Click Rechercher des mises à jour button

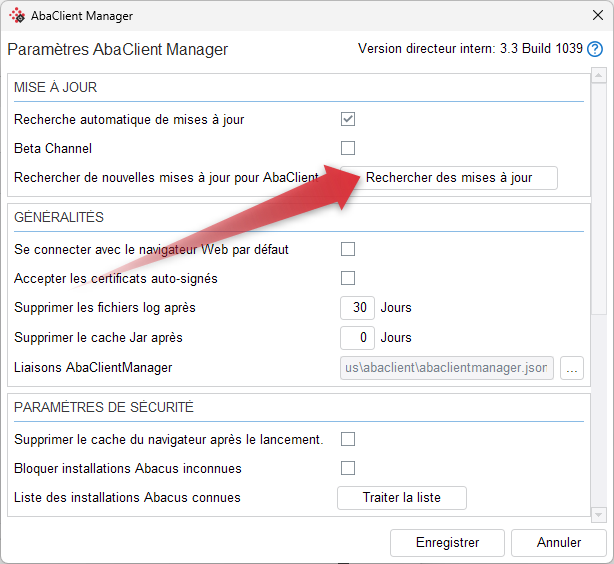(x=449, y=178)
